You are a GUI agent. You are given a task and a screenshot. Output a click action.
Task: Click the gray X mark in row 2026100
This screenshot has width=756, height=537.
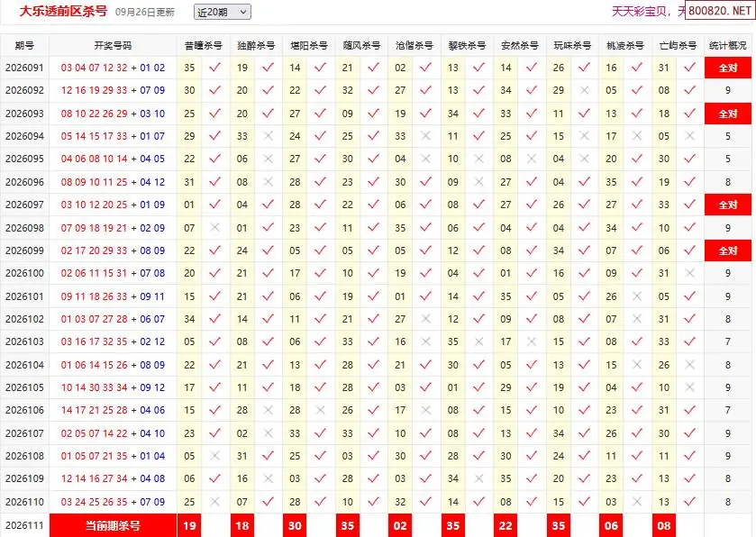690,273
